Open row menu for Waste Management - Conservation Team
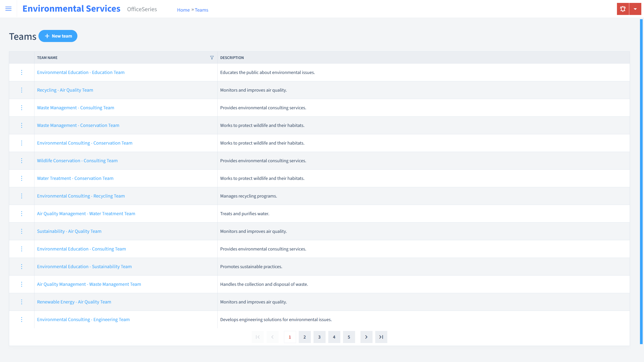Screen dimensions: 644x362 pyautogui.click(x=22, y=125)
